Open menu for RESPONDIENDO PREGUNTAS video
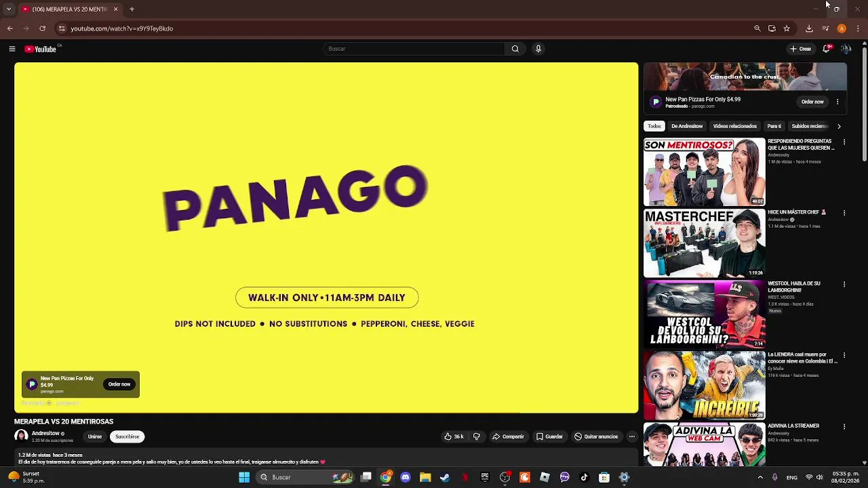Image resolution: width=868 pixels, height=488 pixels. point(844,142)
